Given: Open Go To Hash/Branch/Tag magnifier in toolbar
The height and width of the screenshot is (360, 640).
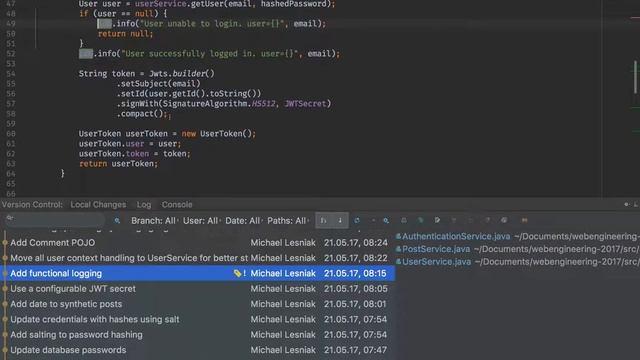Looking at the screenshot, I should (386, 220).
